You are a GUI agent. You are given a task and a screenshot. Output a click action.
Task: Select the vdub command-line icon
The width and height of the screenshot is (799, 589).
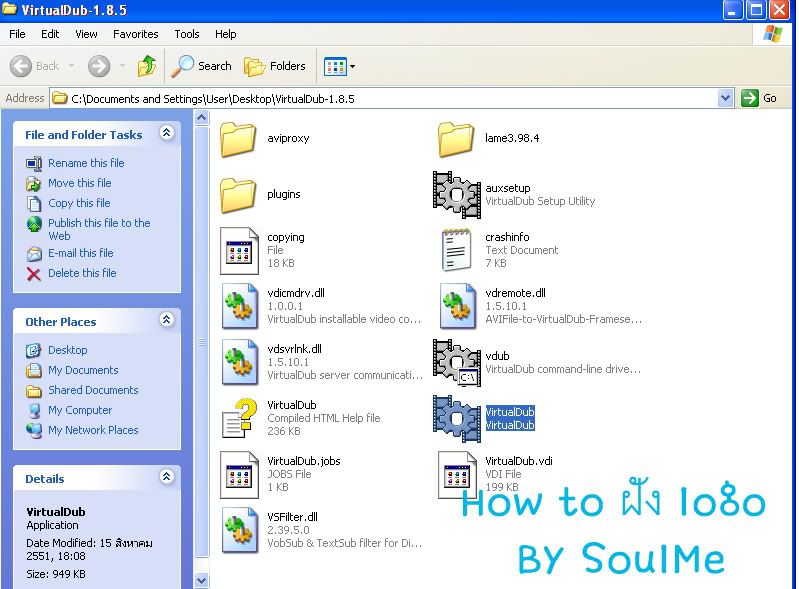(457, 363)
